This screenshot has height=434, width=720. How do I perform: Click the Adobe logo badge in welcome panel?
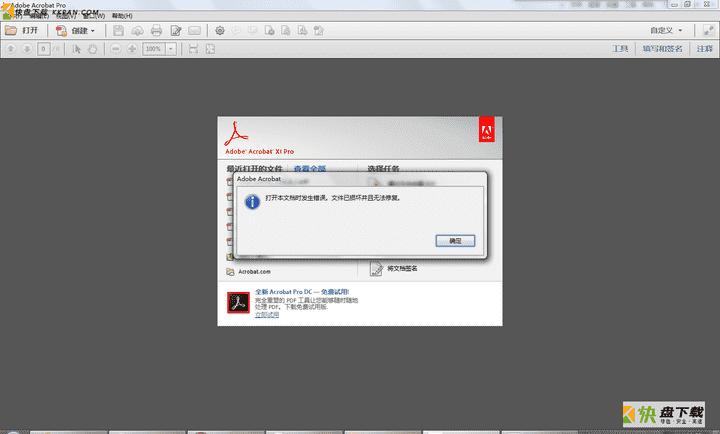[x=487, y=129]
